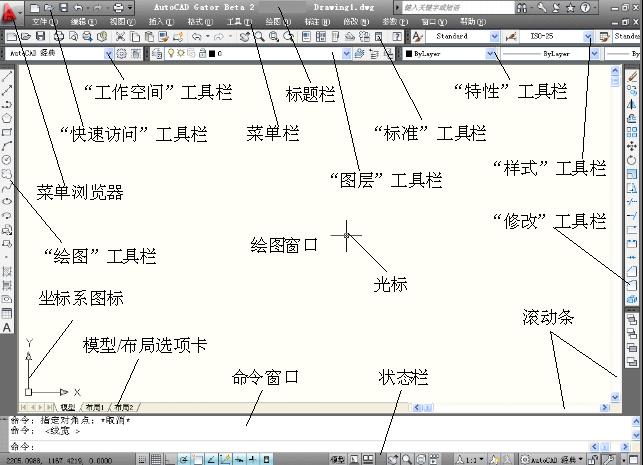Toggle Snap Mode in status bar

click(141, 460)
